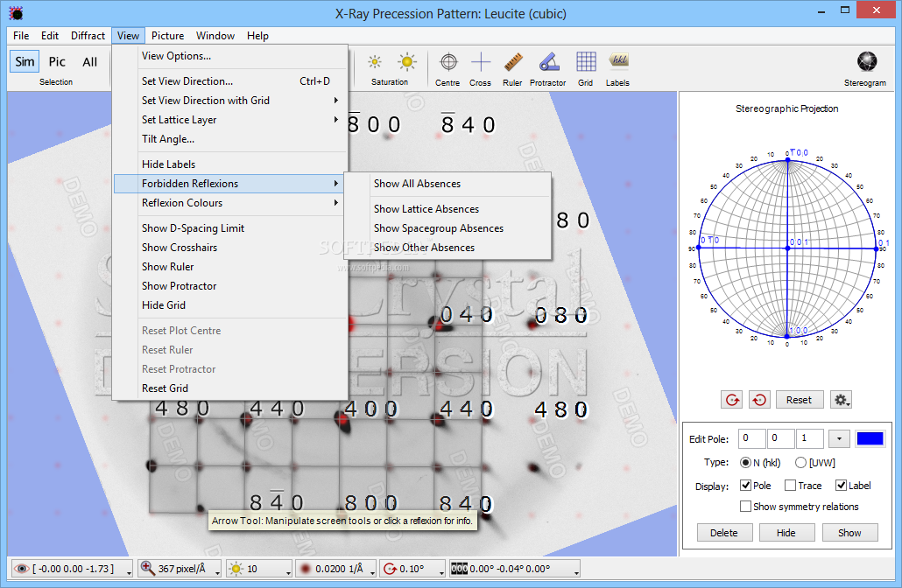Click the orientation angles counter icon
The image size is (902, 588).
click(459, 569)
